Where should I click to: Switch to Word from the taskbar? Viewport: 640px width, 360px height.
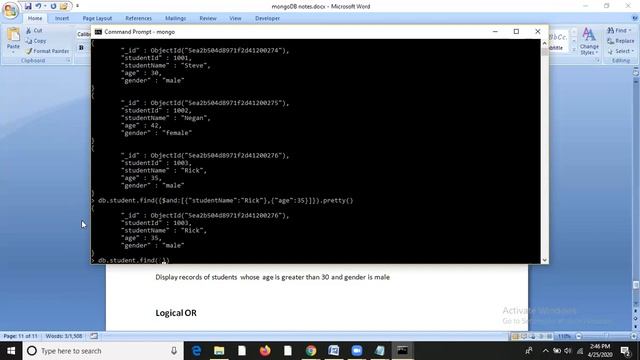334,351
